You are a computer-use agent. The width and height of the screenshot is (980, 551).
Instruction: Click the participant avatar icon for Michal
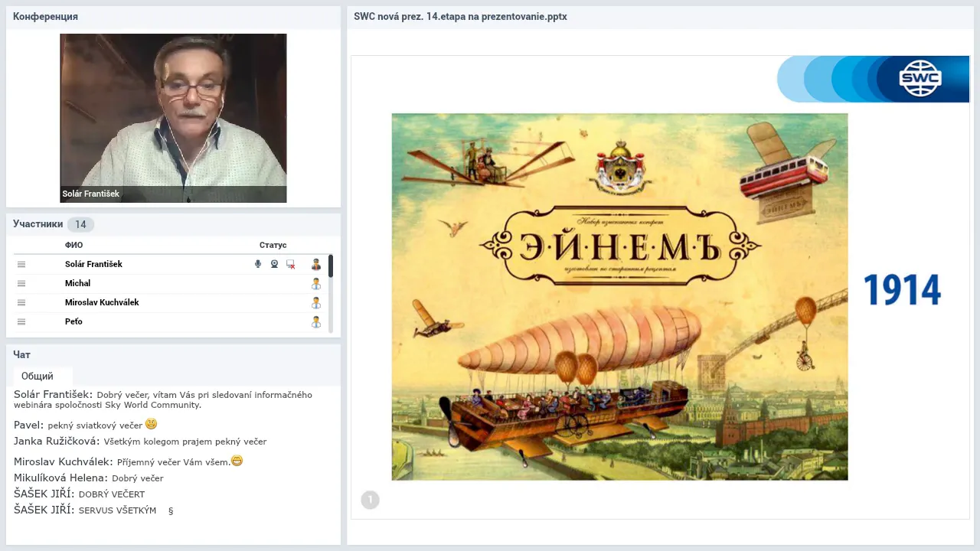tap(315, 283)
